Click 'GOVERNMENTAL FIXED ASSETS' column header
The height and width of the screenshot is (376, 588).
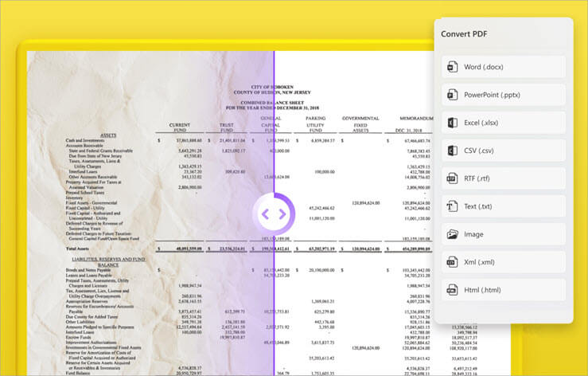pos(360,124)
